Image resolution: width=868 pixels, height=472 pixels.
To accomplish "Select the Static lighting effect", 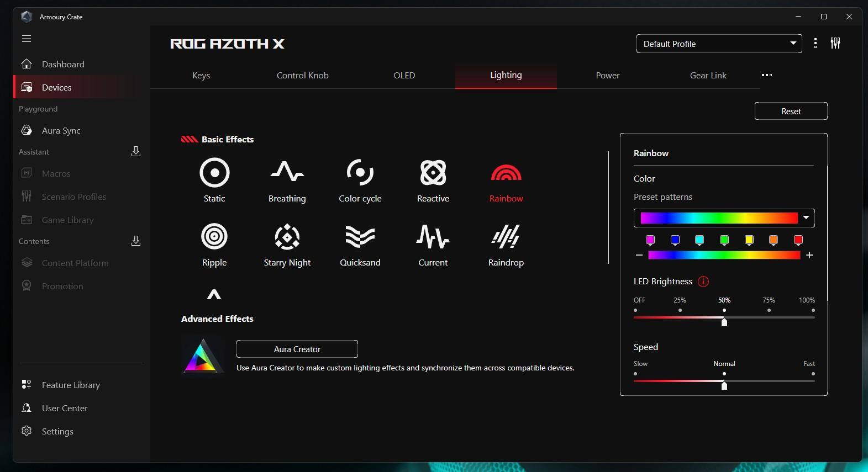I will point(214,173).
